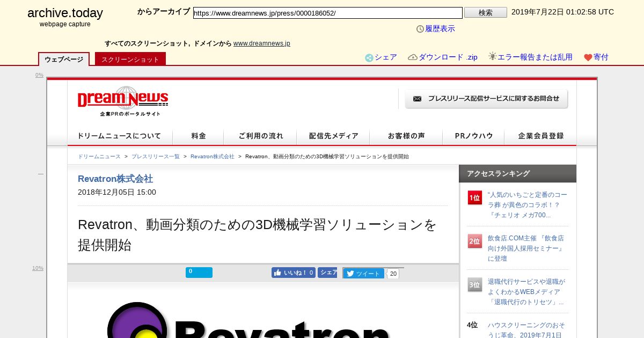Click the アクセスランキング header
Viewport: 644px width, 338px height.
tap(517, 173)
